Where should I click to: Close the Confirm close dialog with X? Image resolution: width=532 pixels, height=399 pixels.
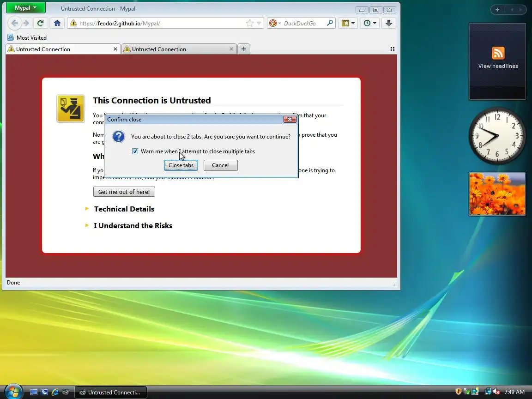290,120
